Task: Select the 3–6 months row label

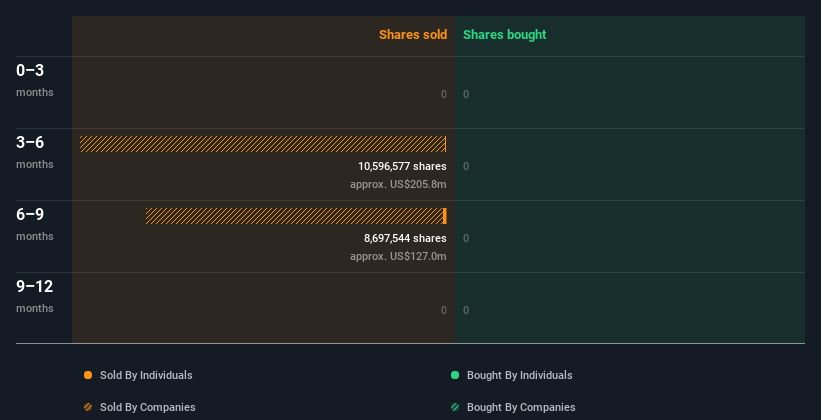Action: (35, 152)
